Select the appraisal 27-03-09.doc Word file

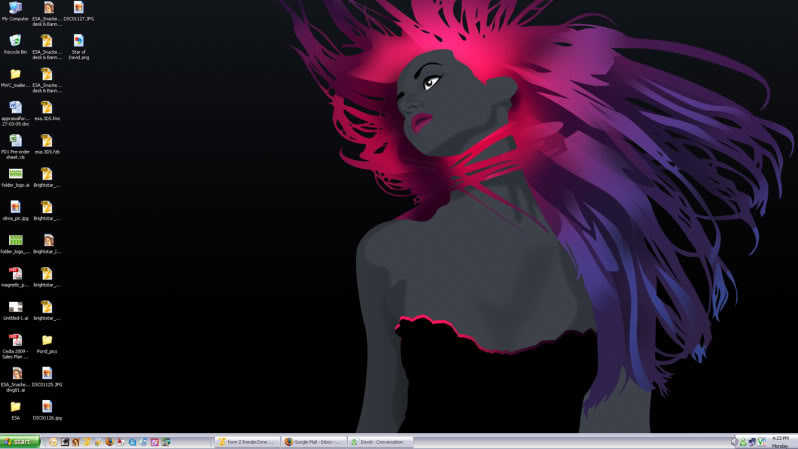(15, 113)
